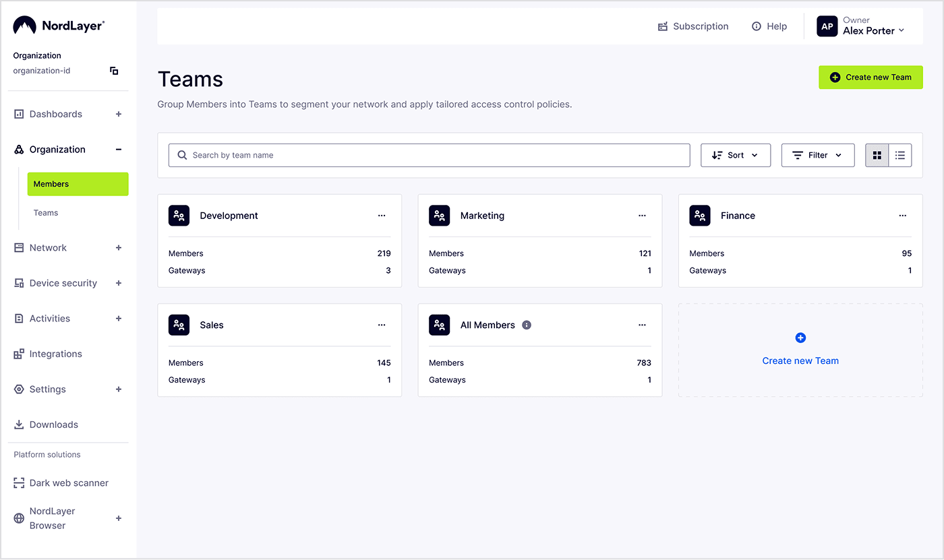
Task: Expand the Activities section
Action: [x=119, y=319]
